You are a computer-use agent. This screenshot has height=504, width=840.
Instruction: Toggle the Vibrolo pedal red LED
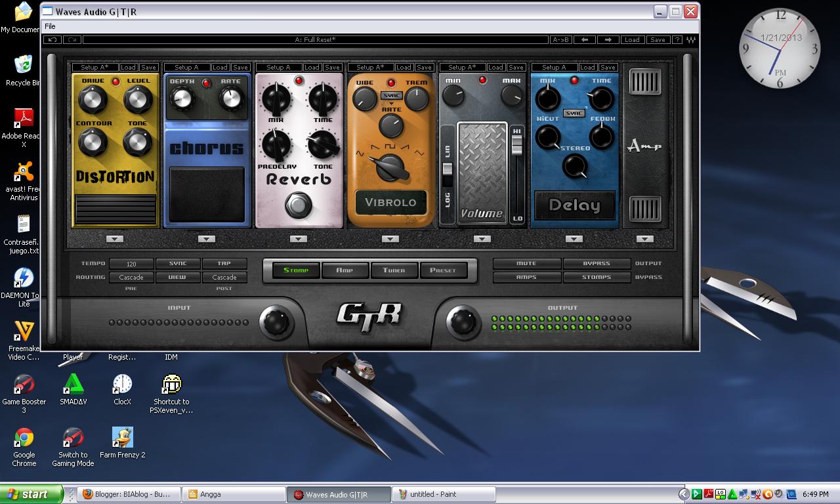pos(391,83)
